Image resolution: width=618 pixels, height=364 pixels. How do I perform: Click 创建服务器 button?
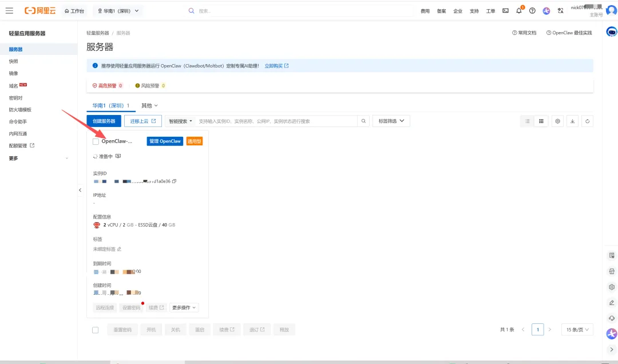coord(104,121)
